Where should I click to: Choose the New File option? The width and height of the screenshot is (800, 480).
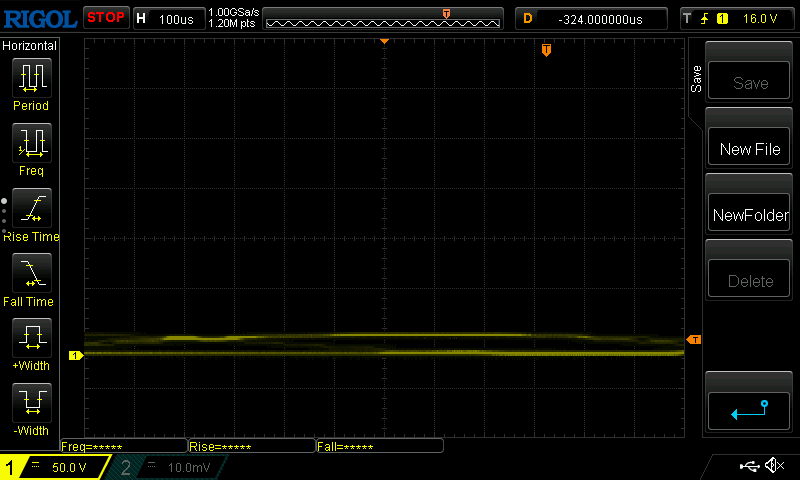pyautogui.click(x=749, y=148)
